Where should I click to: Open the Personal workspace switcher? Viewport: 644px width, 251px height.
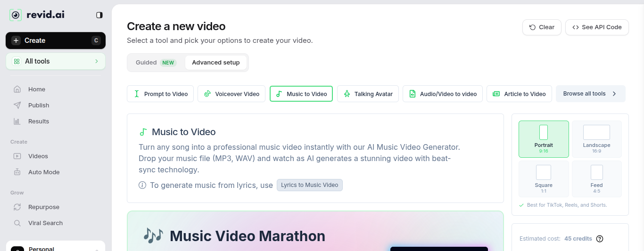coord(56,247)
